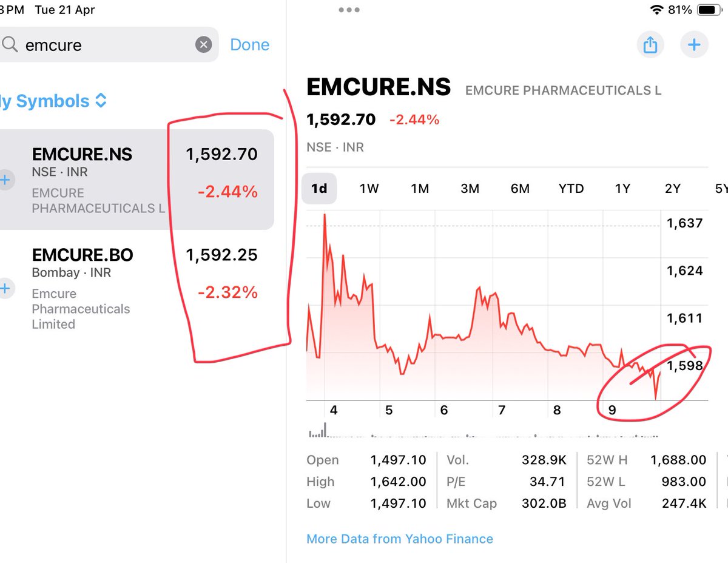Tap the date Tue 21 Apr in status bar

coord(65,10)
